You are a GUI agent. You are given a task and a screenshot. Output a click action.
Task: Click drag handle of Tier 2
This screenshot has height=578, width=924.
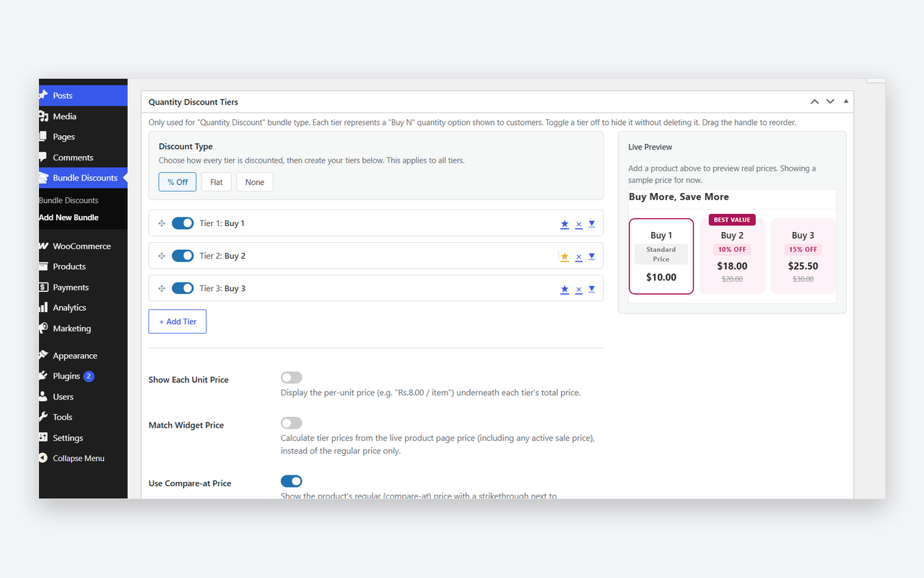point(162,256)
